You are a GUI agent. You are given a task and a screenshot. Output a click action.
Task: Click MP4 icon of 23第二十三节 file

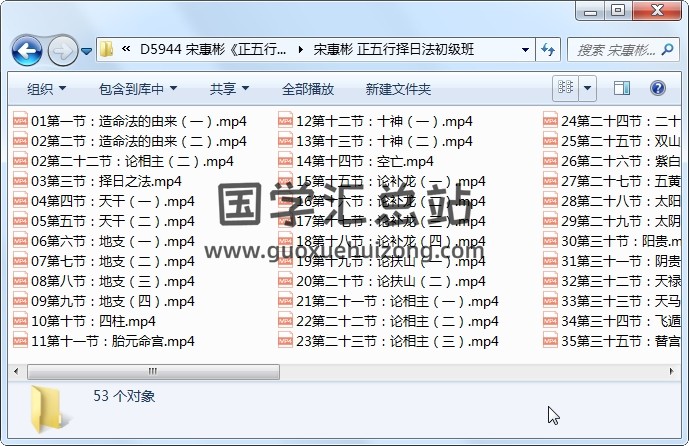[285, 341]
